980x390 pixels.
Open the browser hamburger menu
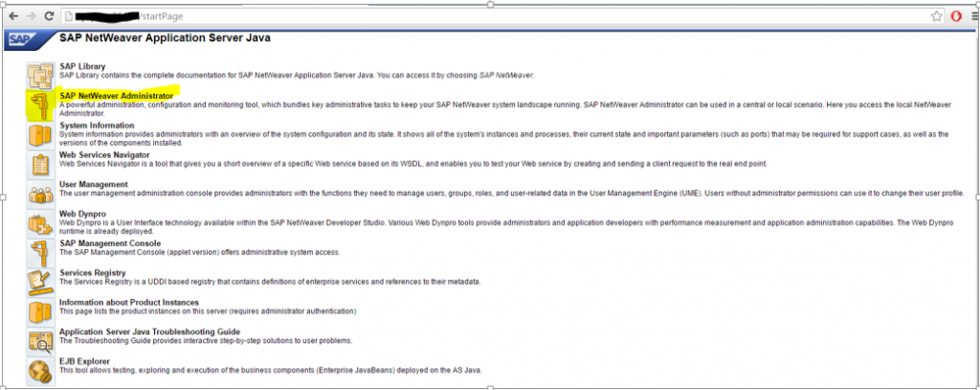point(972,16)
